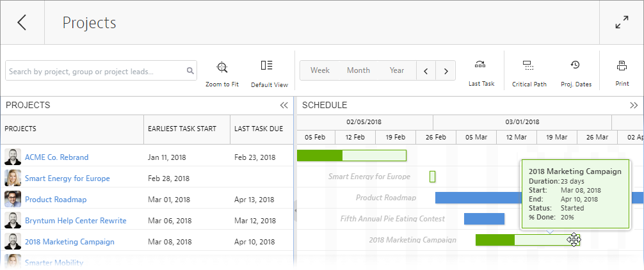Click the search magnifier icon
This screenshot has width=644, height=270.
(190, 71)
